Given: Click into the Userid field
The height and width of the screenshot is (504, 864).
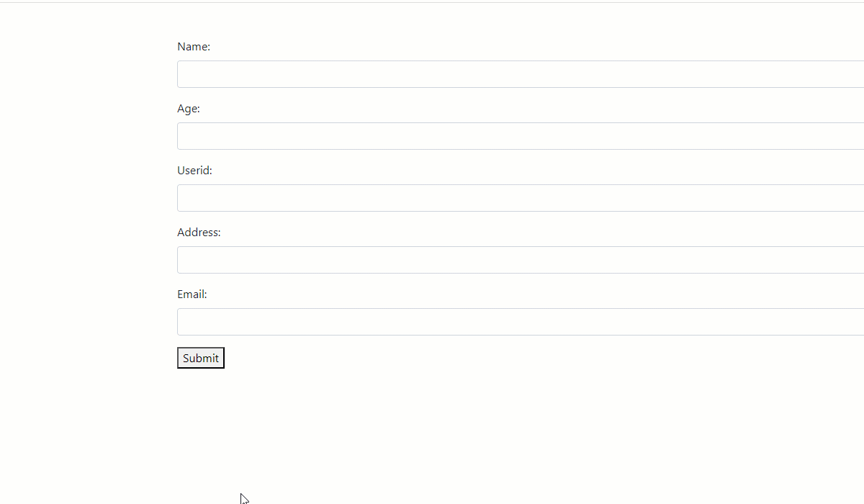Looking at the screenshot, I should tap(521, 198).
